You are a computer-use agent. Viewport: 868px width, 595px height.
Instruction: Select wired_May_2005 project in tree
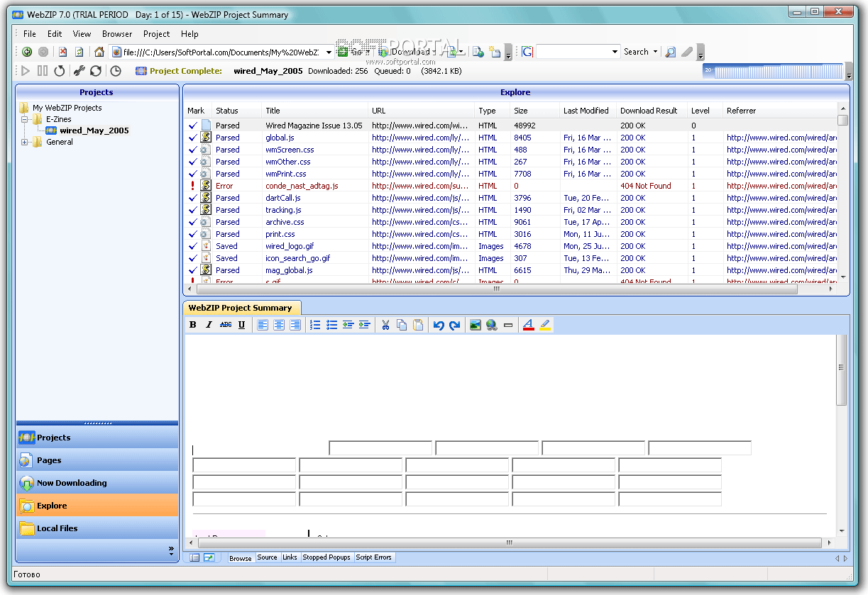pos(94,130)
